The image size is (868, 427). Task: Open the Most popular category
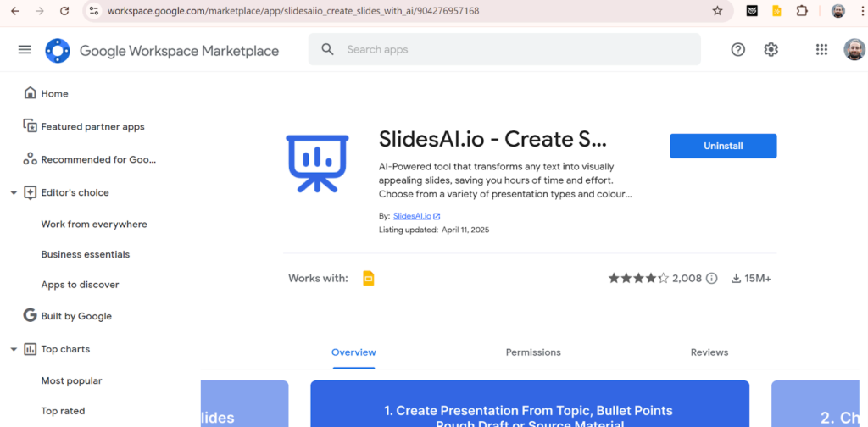click(x=71, y=381)
